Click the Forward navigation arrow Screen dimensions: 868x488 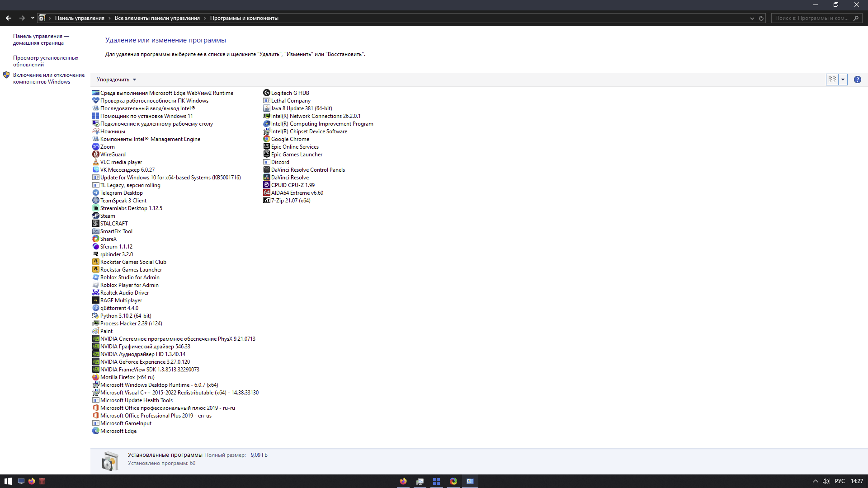[x=22, y=18]
